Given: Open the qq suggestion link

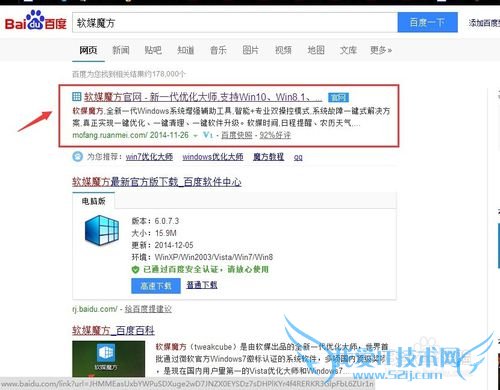Looking at the screenshot, I should coord(298,157).
